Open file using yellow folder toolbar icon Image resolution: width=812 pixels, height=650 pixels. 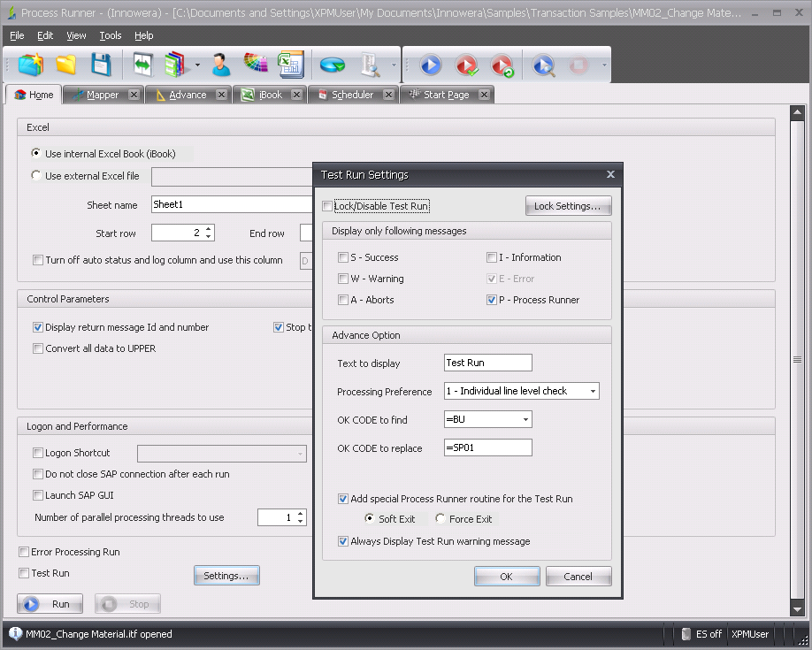tap(66, 65)
